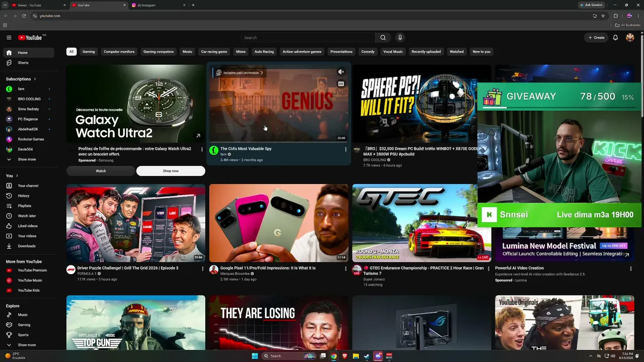Open the Driver Puzzle Challenge video thumbnail
Viewport: 644px width, 362px height.
136,223
